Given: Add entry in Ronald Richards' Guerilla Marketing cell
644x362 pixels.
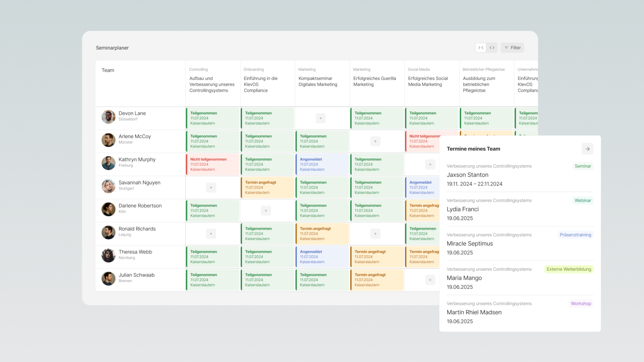Looking at the screenshot, I should tap(375, 233).
